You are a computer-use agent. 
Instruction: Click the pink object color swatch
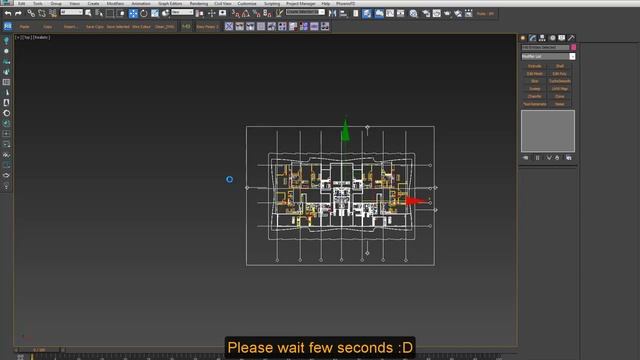tap(573, 48)
